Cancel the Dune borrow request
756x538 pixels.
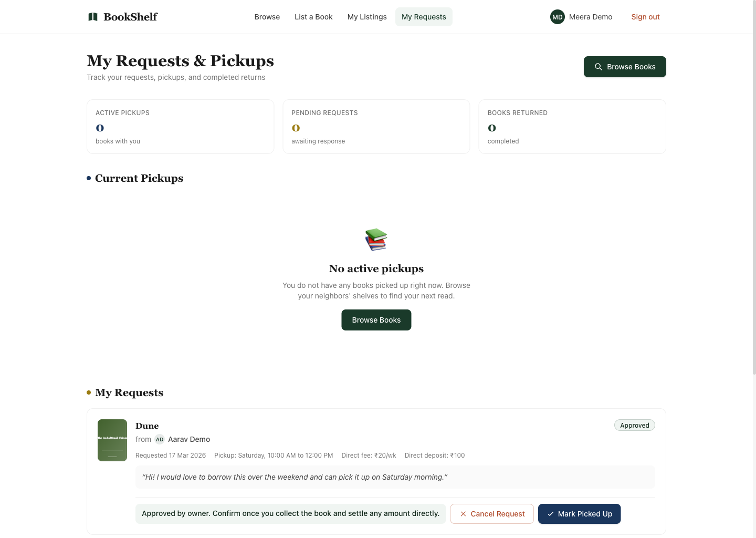point(492,514)
